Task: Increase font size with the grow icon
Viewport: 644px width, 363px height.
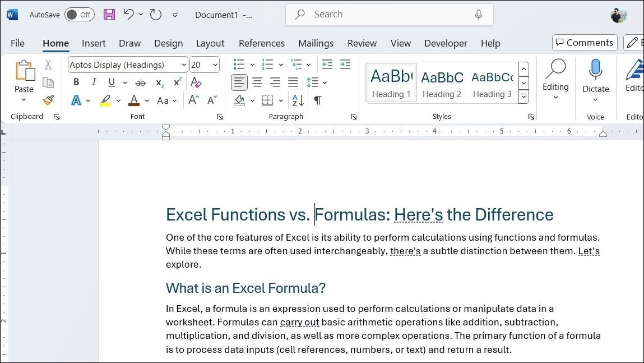Action: click(193, 100)
